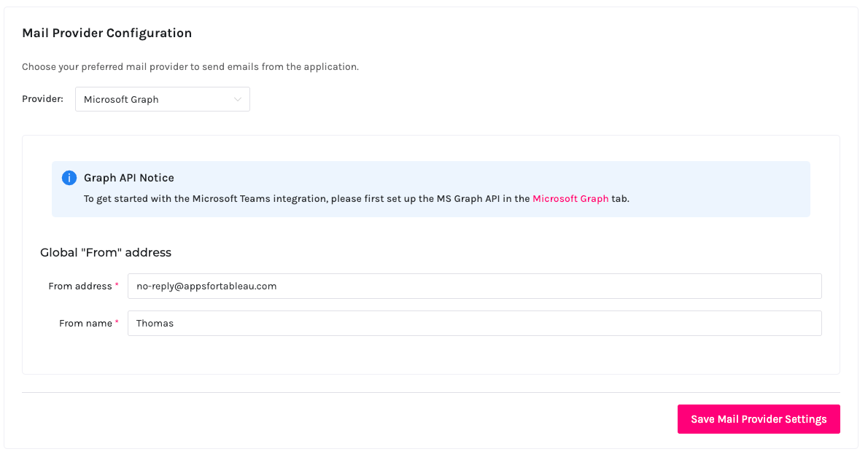Click the word "tab." after the pink link
Image resolution: width=868 pixels, height=457 pixels.
(620, 199)
